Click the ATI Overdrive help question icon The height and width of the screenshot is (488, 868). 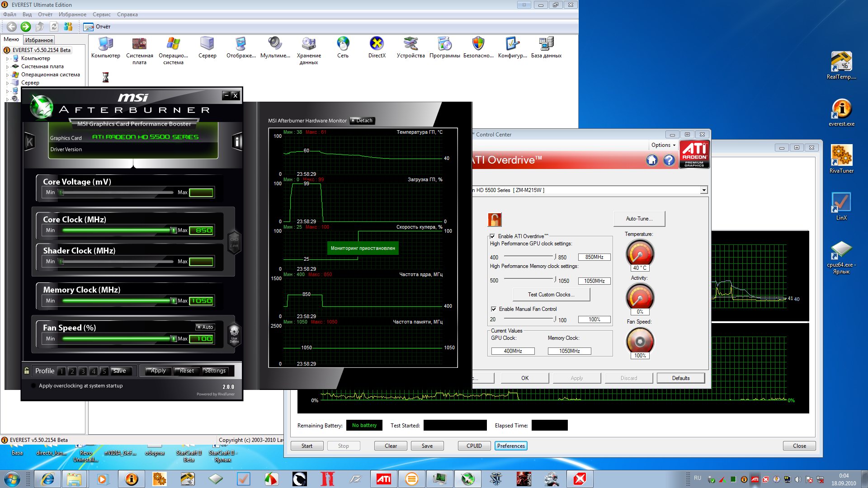click(669, 160)
